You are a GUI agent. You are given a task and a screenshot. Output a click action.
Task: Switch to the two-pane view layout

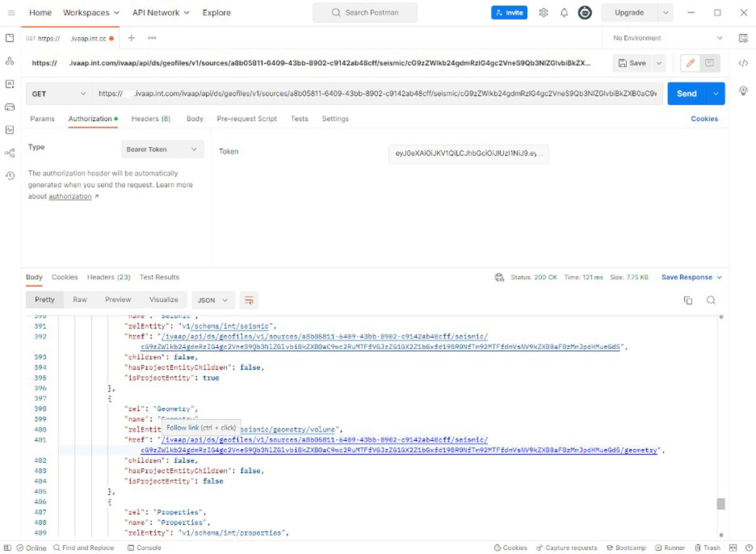733,548
